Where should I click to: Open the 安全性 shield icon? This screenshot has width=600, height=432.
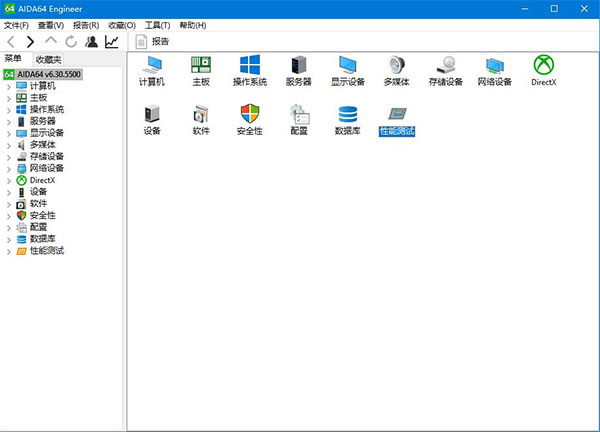[x=249, y=117]
